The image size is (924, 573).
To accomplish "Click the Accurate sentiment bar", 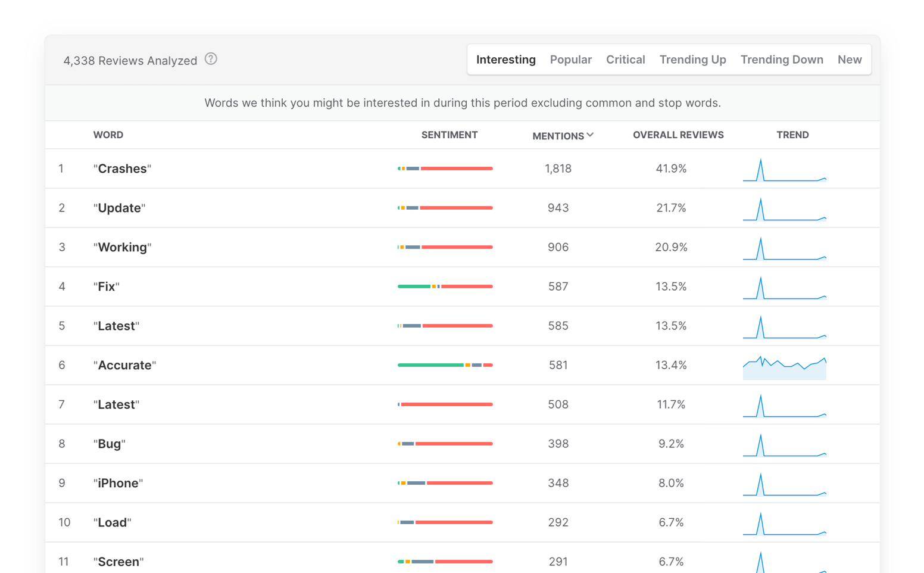I will 445,365.
